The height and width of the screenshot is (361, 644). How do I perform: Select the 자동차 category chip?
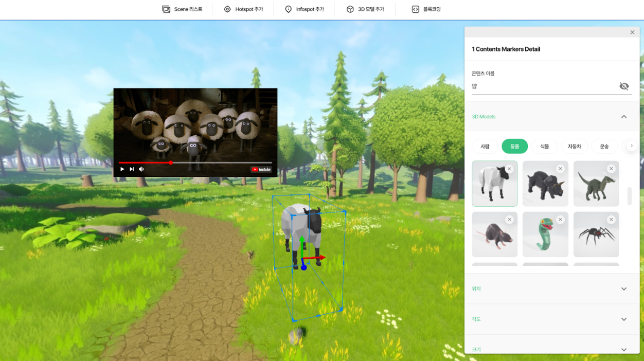pyautogui.click(x=575, y=147)
